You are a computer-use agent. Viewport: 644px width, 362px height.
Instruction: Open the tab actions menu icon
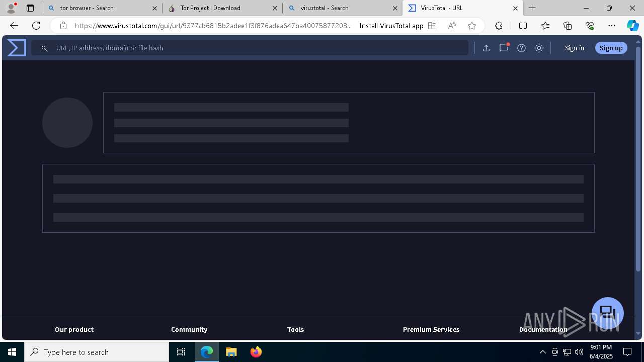point(30,8)
